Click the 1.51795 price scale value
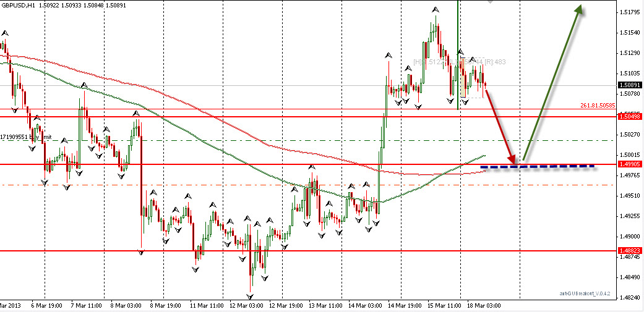This screenshot has width=644, height=312. (629, 12)
